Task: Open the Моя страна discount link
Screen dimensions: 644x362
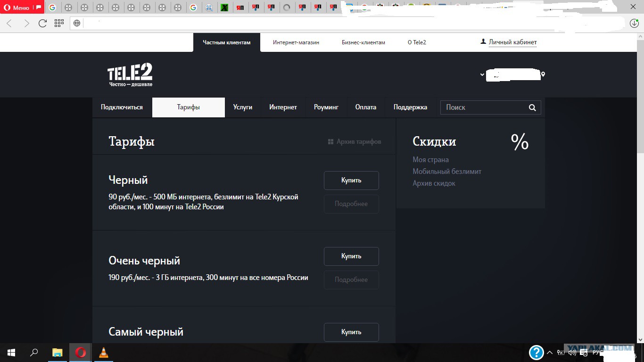Action: tap(431, 160)
